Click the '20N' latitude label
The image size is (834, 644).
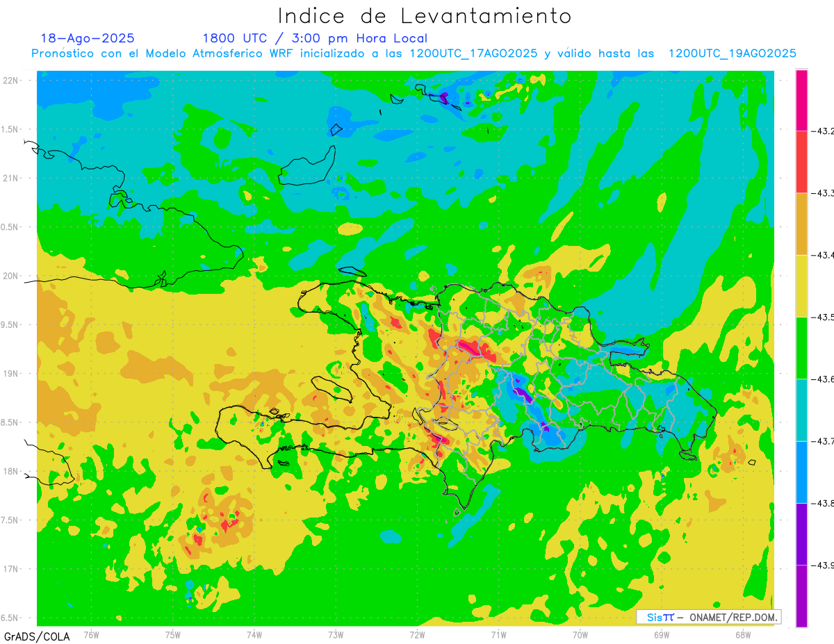click(10, 276)
